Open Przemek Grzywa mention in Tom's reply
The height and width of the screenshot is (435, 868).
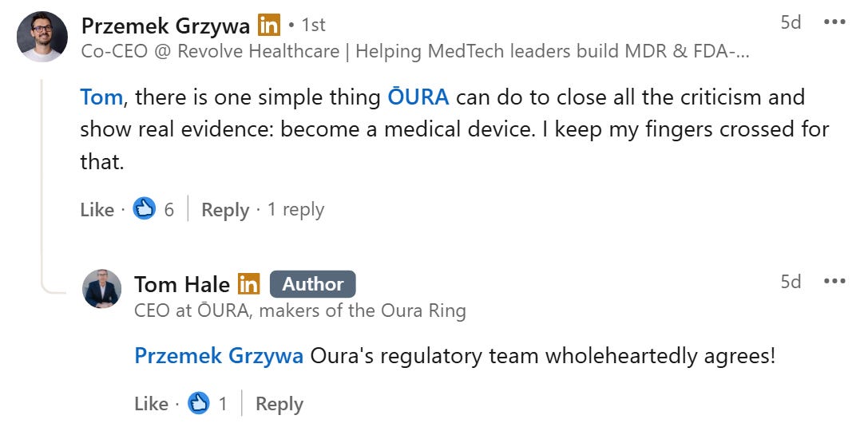tap(219, 356)
